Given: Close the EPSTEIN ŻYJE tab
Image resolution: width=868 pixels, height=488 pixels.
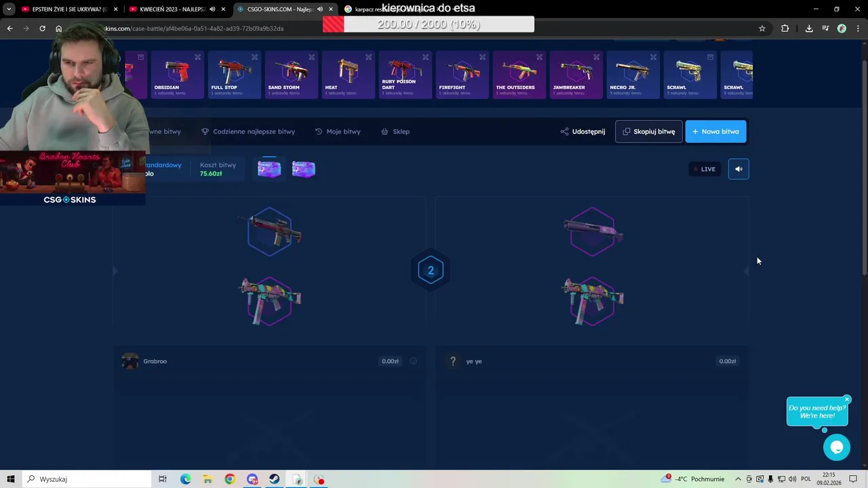Looking at the screenshot, I should 116,9.
